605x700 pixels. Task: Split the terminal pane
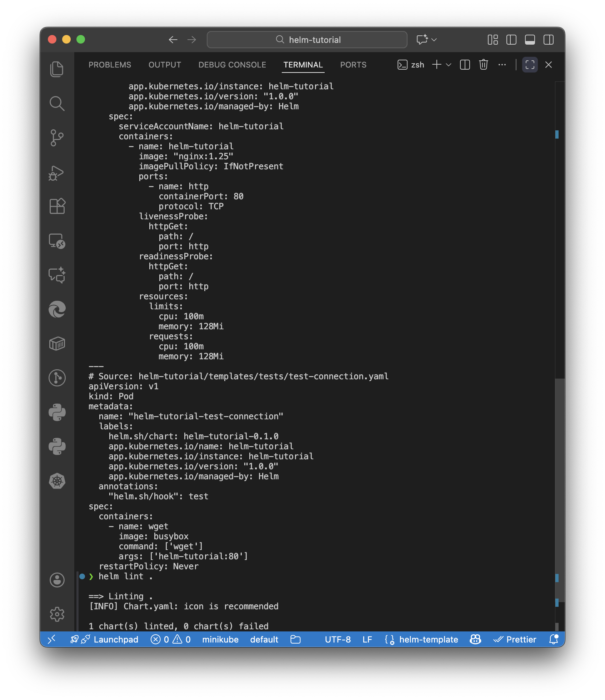point(465,65)
